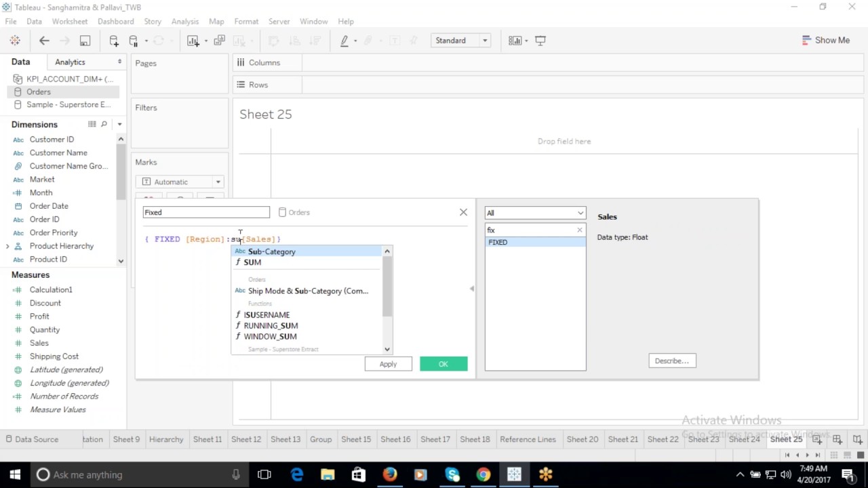This screenshot has width=868, height=488.
Task: Open Google Chrome from the taskbar
Action: click(483, 474)
